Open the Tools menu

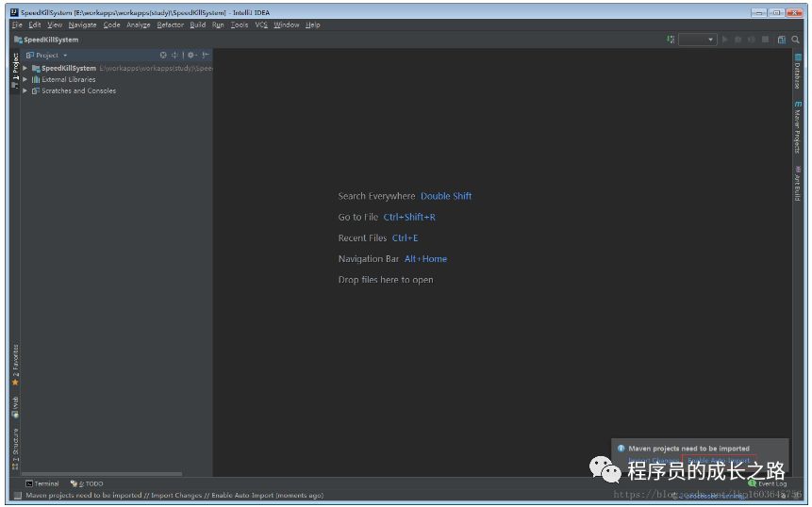pyautogui.click(x=240, y=25)
